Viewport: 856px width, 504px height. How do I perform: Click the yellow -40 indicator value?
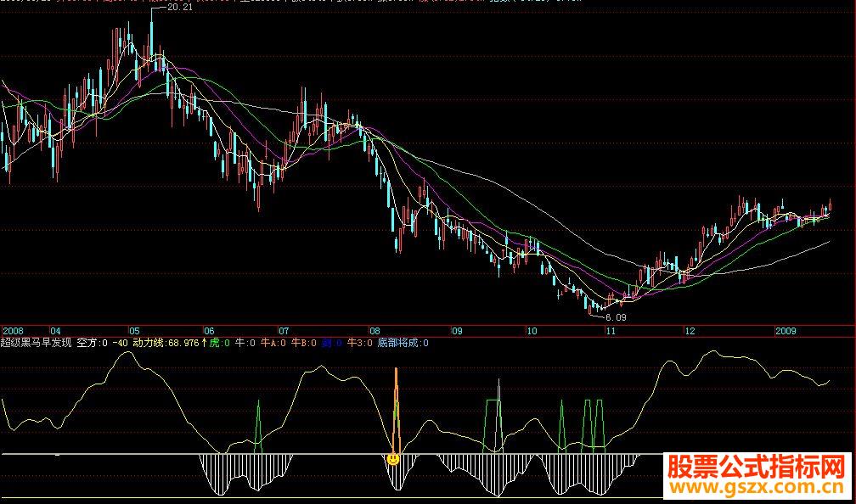point(120,343)
